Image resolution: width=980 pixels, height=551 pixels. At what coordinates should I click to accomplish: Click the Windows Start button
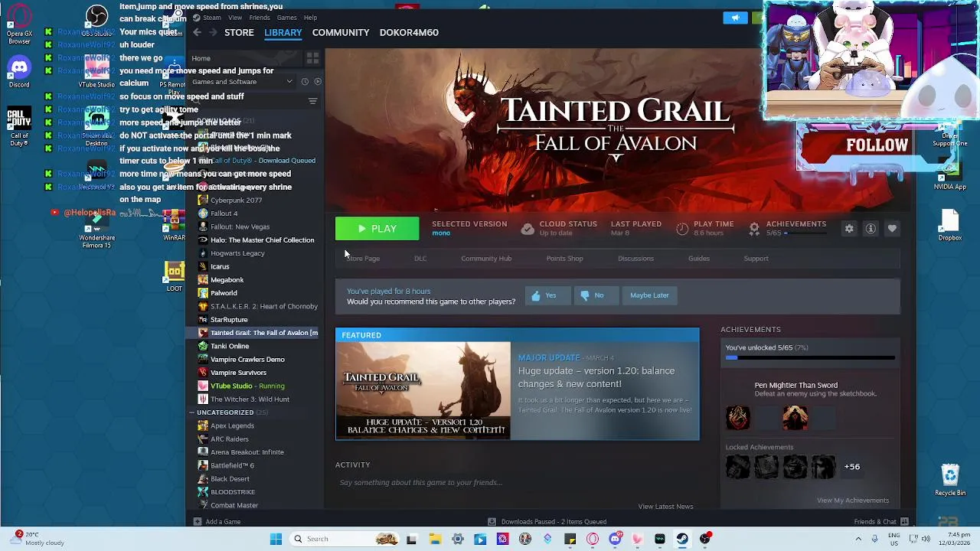click(x=276, y=539)
